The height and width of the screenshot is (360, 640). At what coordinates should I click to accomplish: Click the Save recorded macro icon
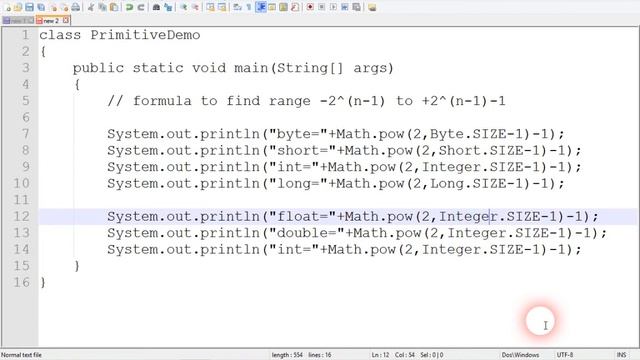coord(356,7)
